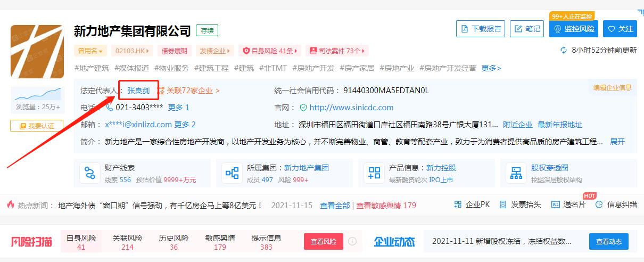Click the 财产线索 icon

pyautogui.click(x=89, y=173)
